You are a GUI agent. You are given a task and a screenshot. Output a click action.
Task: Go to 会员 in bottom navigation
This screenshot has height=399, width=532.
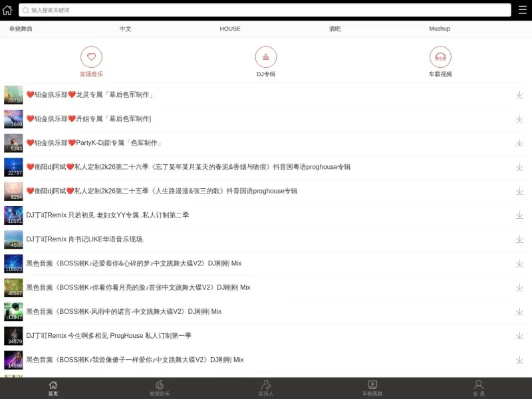[x=479, y=388]
